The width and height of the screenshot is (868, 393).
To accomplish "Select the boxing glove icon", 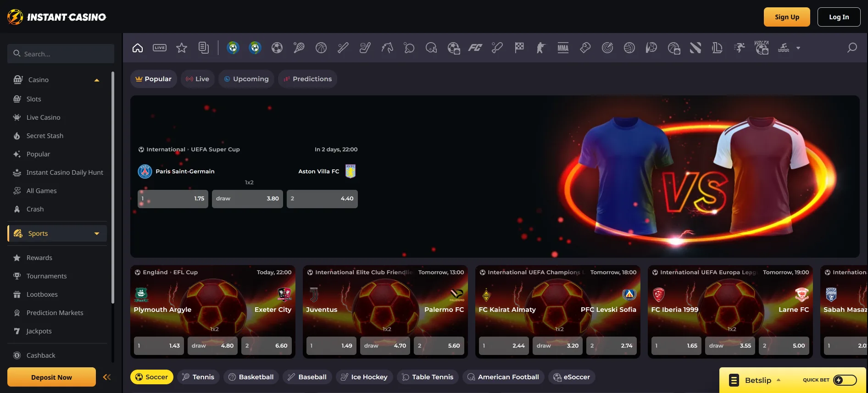I will pyautogui.click(x=585, y=48).
